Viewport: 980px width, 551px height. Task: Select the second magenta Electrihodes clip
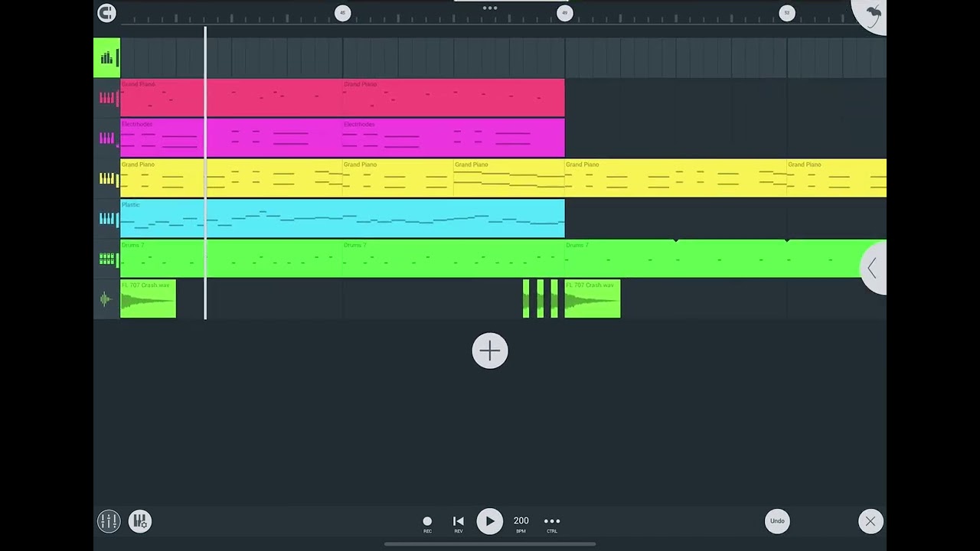click(x=453, y=138)
